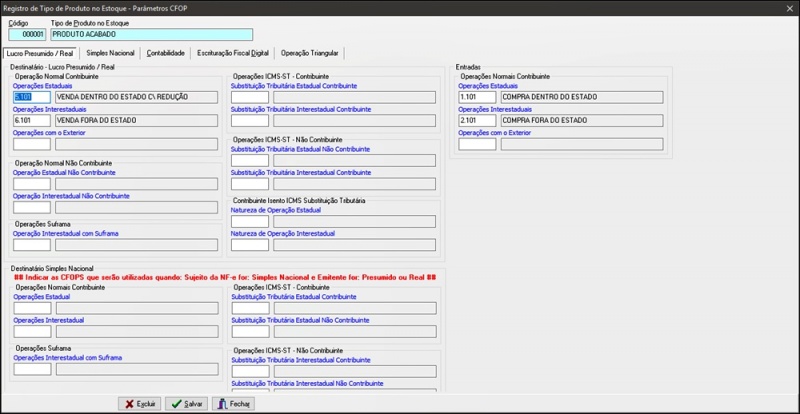The image size is (800, 414).
Task: Click the Operações Estaduais label under Entradas
Action: (488, 86)
